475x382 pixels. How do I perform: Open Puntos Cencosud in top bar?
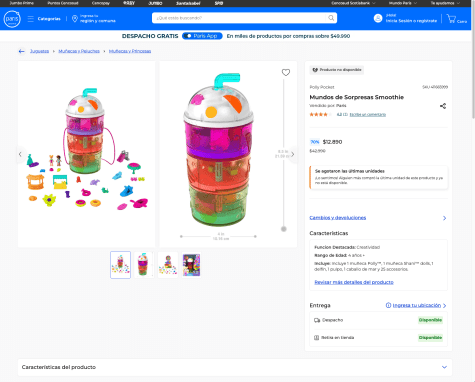pyautogui.click(x=63, y=3)
